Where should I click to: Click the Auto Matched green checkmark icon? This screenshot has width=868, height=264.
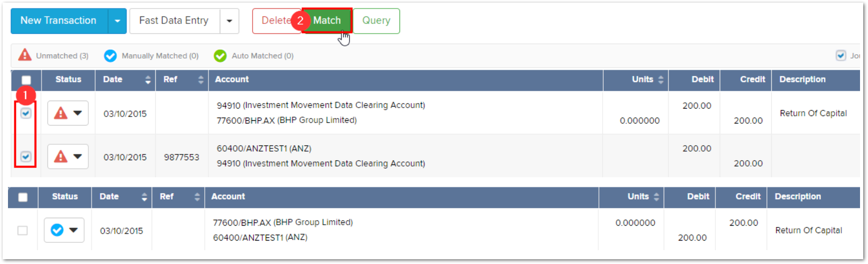click(220, 56)
